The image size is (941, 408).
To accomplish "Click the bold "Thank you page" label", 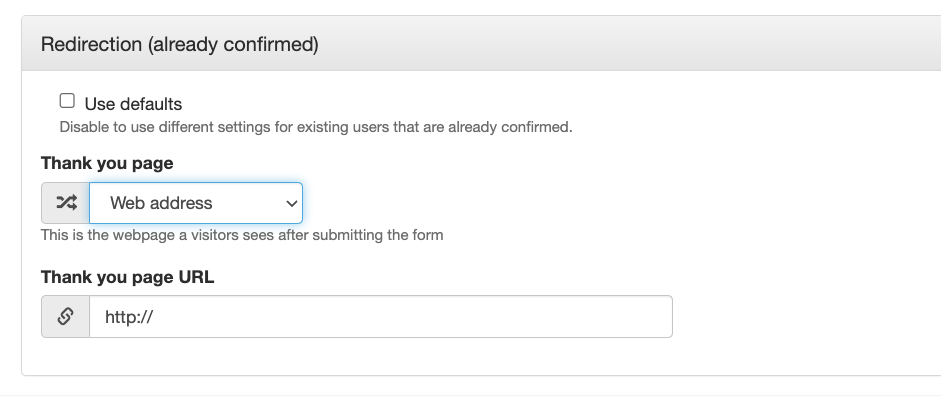I will pos(107,163).
